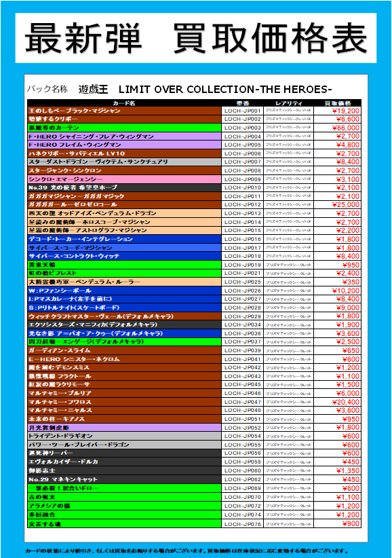Click price ¥10,200
Screen dimensions: 392x558
[x=345, y=291]
